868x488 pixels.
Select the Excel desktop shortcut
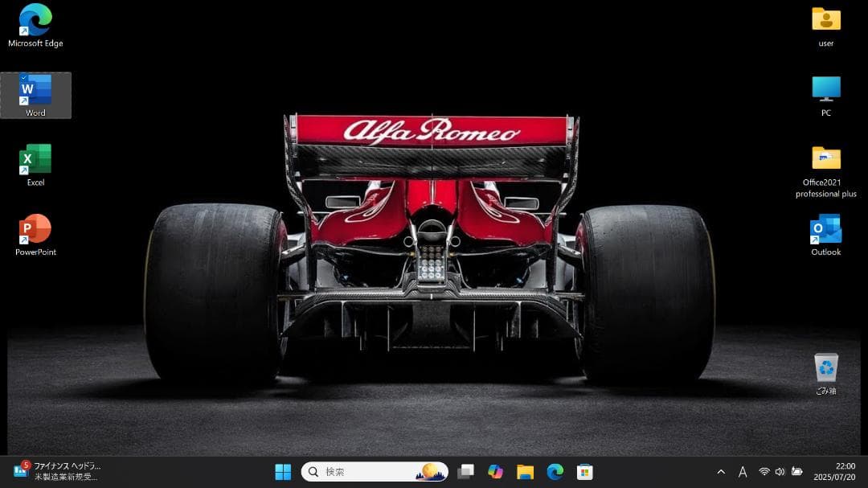[x=35, y=165]
